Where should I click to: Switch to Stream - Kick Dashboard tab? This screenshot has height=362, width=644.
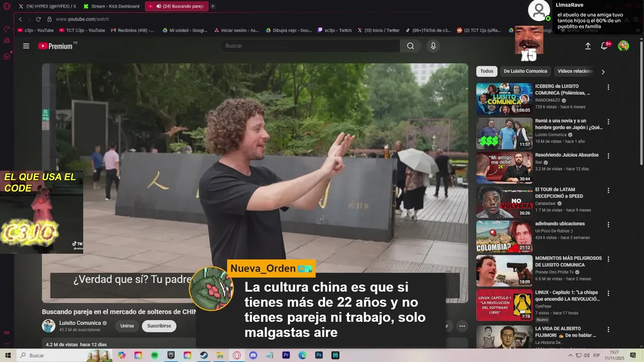point(111,6)
